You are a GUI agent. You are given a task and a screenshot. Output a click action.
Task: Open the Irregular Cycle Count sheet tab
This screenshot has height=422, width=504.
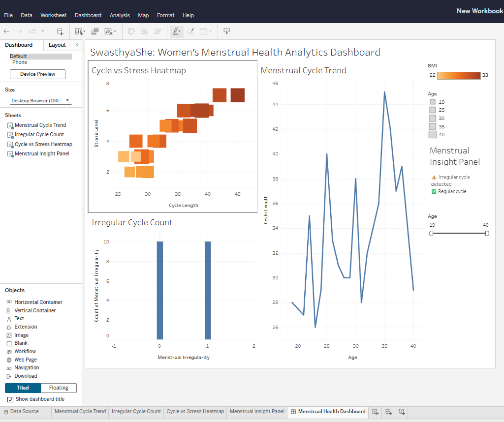136,412
